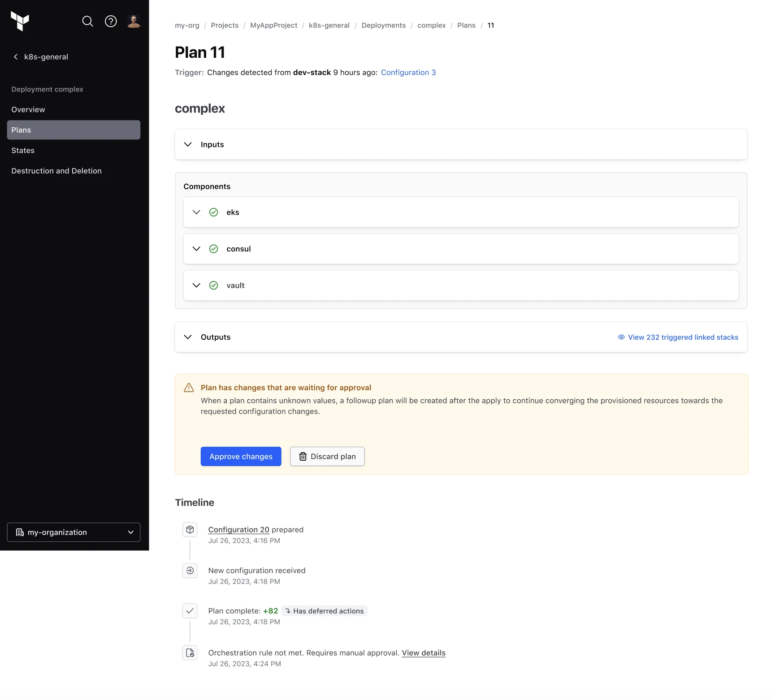Click the orchestration rule document icon
The width and height of the screenshot is (771, 700).
pos(190,653)
